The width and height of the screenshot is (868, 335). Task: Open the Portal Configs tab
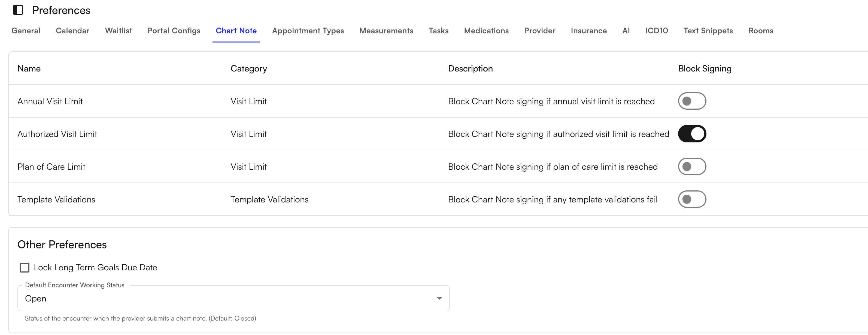(174, 31)
